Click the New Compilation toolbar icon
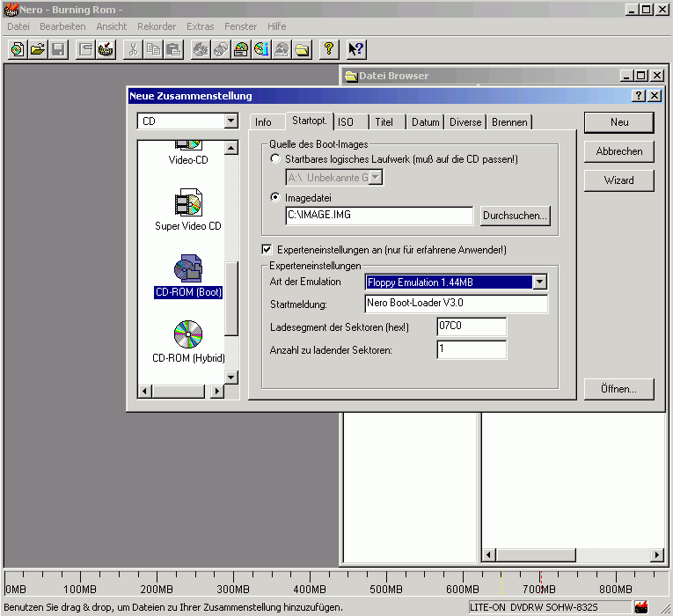 tap(18, 49)
